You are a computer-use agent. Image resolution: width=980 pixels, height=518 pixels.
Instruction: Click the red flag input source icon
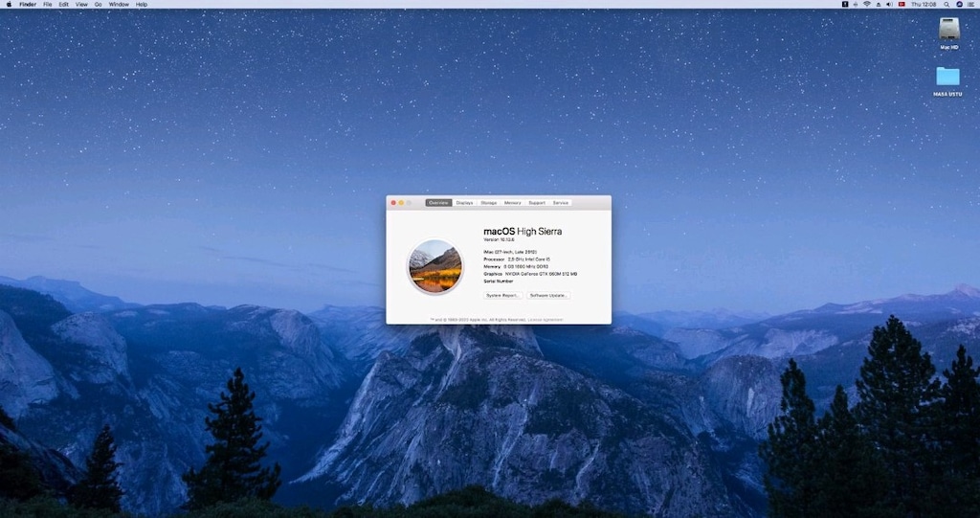click(902, 5)
